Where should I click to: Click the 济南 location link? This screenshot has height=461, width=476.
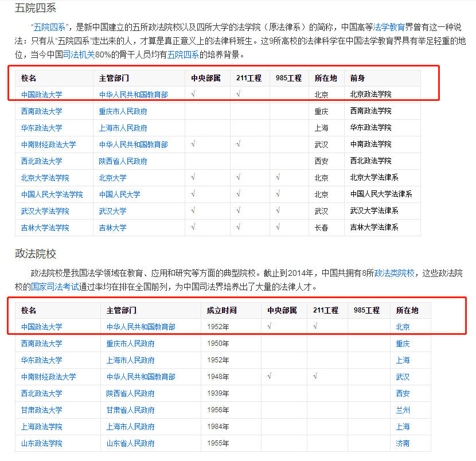[x=403, y=444]
